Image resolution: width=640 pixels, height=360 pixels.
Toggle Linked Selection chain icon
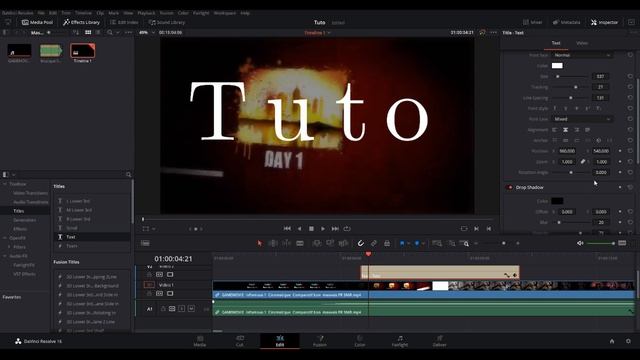click(x=374, y=243)
